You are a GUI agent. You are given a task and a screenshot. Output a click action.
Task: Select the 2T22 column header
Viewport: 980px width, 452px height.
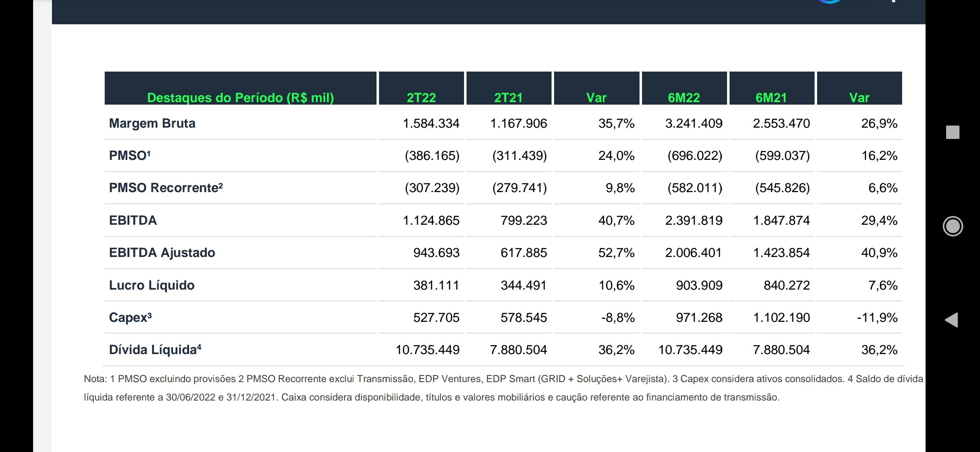click(421, 98)
